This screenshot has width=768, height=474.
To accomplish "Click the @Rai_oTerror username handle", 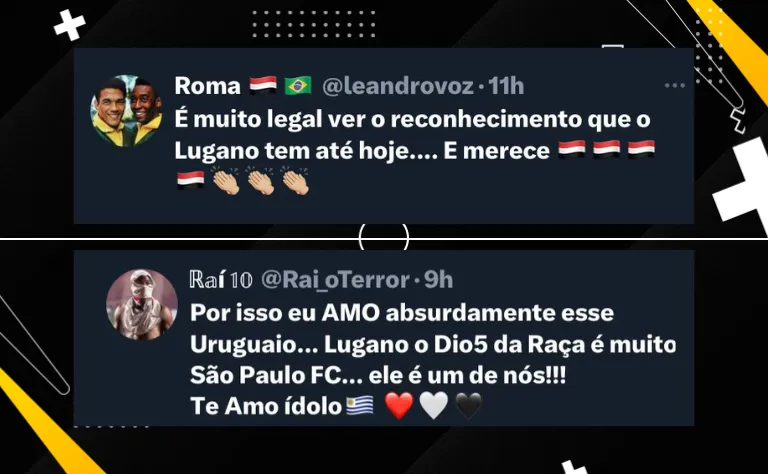I will tap(335, 280).
